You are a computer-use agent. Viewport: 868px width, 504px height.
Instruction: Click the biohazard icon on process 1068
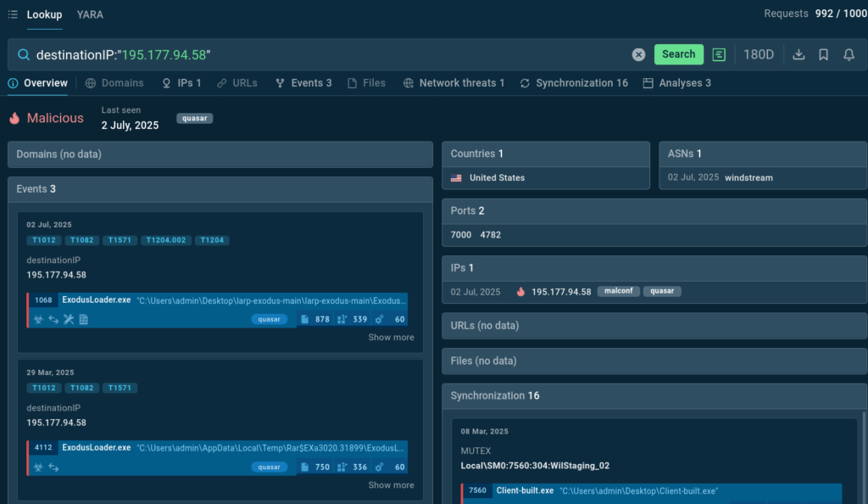coord(37,320)
